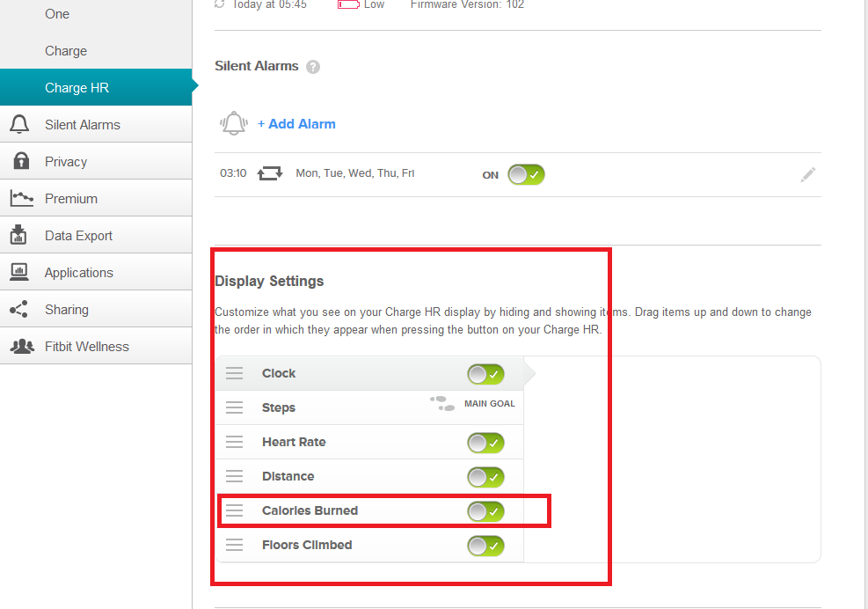
Task: Click the Display Settings heading
Action: 269,281
